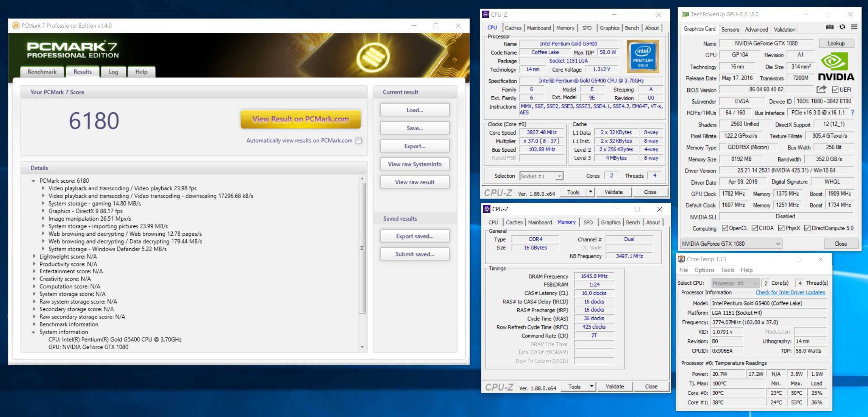
Task: Open Bench tab in lower CPU-Z
Action: click(633, 222)
